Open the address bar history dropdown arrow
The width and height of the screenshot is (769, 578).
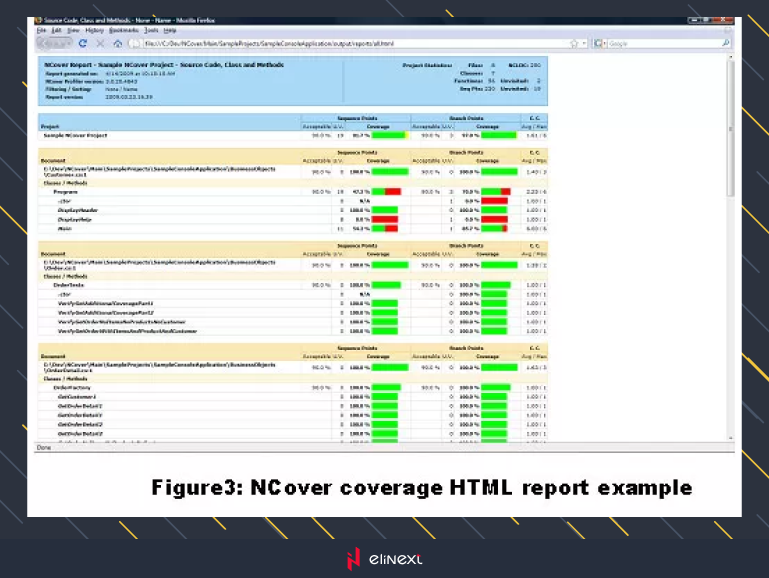coord(584,44)
